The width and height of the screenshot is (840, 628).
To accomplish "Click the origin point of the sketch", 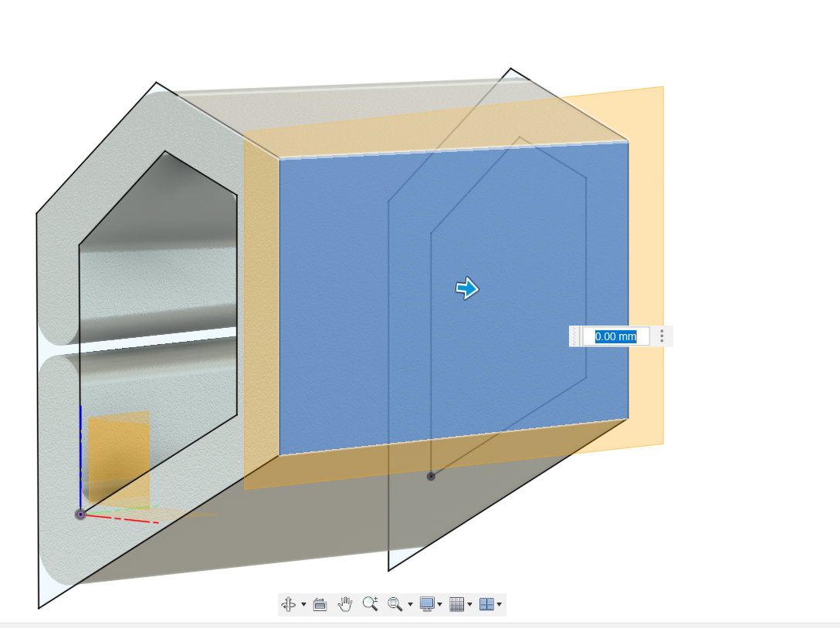I will tap(80, 514).
